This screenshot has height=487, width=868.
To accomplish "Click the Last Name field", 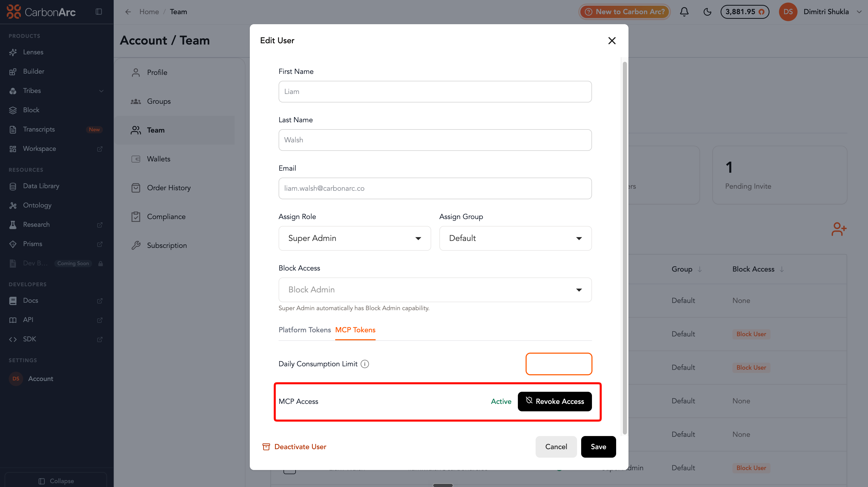I will click(435, 140).
